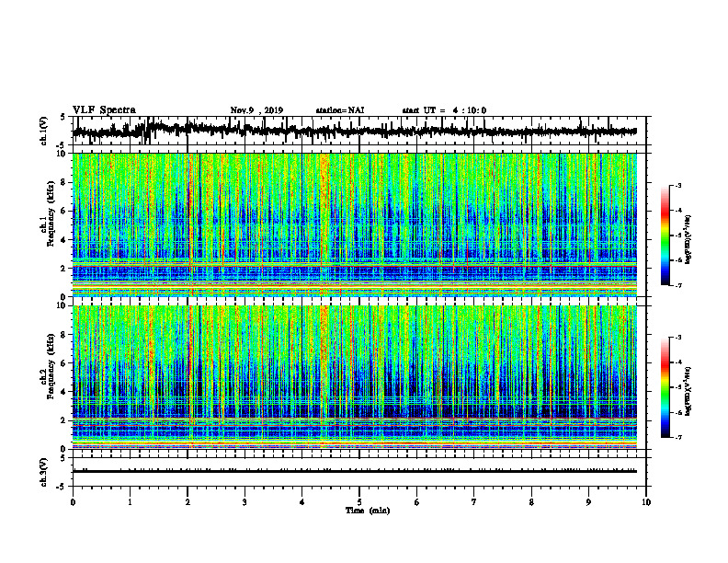Viewport: 728px width, 563px height.
Task: Click time axis tick label "4"
Action: [302, 502]
